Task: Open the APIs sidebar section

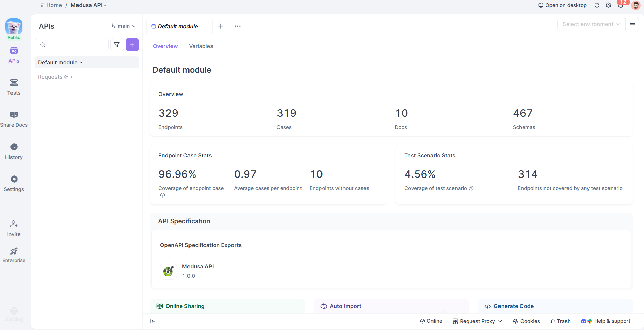Action: pos(14,55)
